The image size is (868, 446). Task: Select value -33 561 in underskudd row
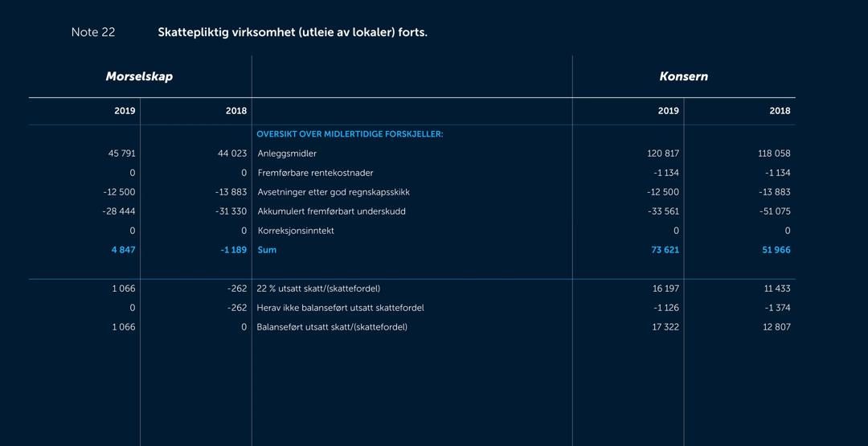point(663,211)
